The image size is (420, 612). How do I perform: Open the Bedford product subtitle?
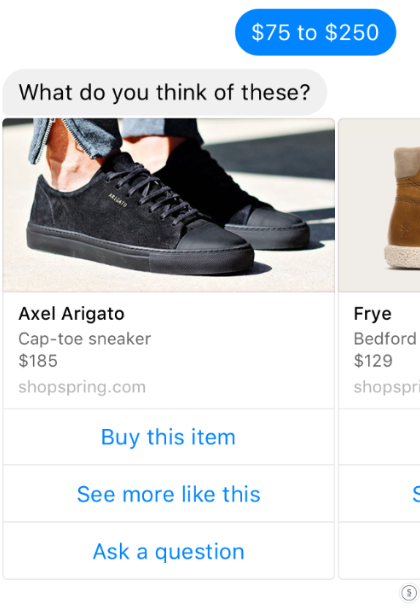(385, 339)
